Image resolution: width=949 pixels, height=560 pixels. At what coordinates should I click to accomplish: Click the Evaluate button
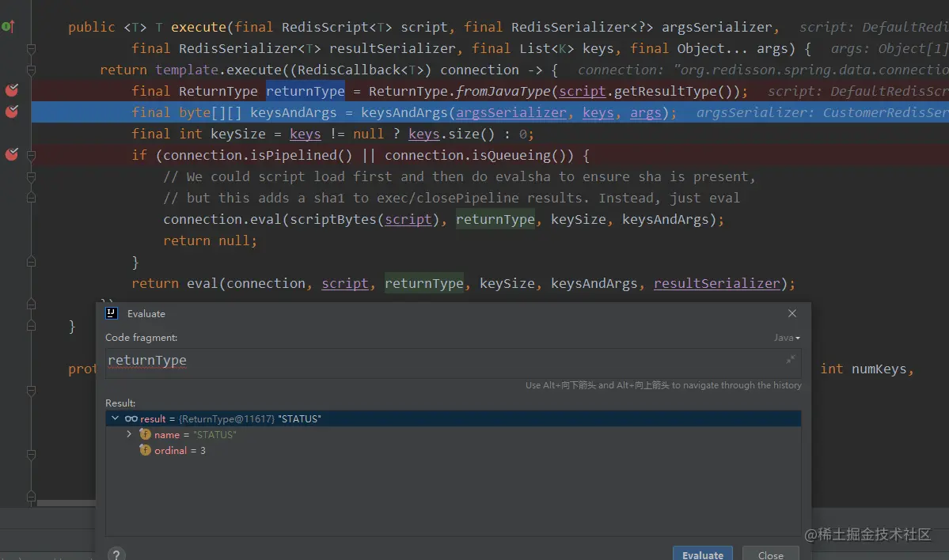[x=703, y=554]
